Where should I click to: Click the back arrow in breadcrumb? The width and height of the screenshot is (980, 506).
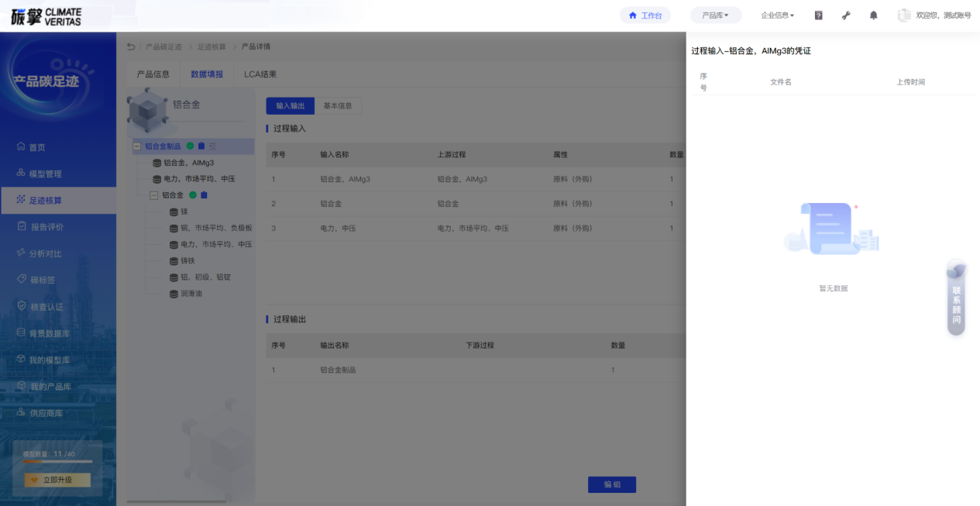(x=131, y=47)
